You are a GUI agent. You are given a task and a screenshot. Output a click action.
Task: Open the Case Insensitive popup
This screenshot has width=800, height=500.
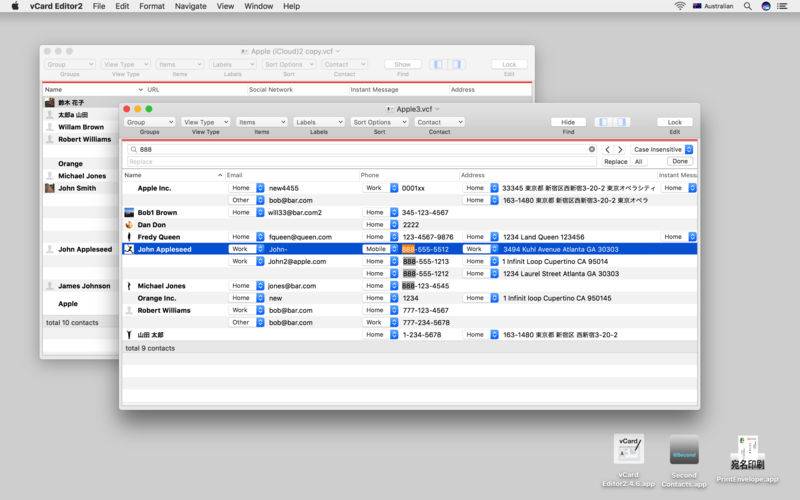click(x=662, y=149)
